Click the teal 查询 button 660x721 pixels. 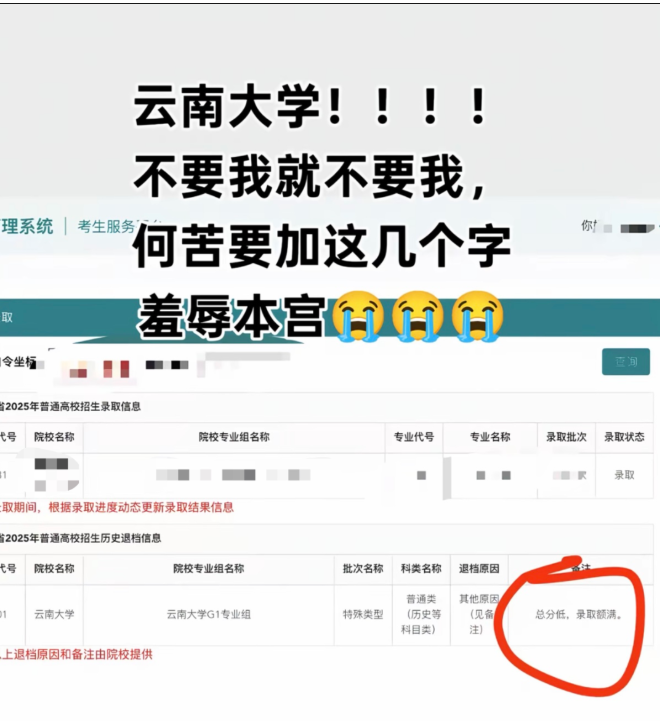pos(626,361)
